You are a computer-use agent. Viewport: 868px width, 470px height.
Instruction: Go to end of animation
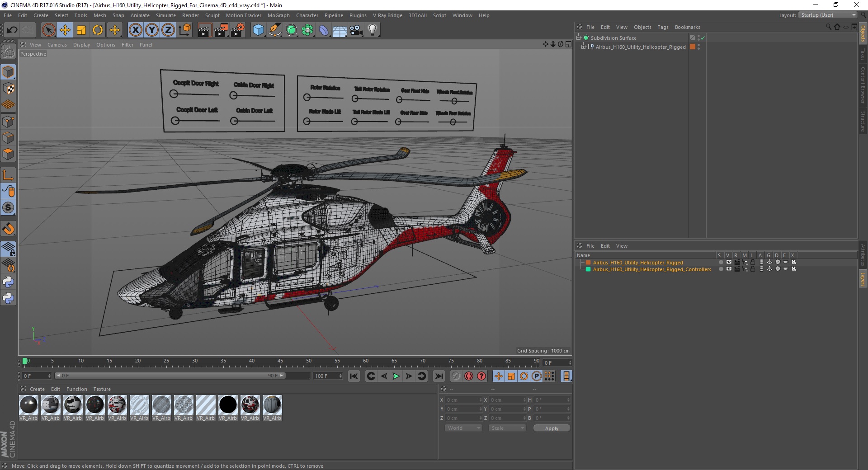coord(439,376)
